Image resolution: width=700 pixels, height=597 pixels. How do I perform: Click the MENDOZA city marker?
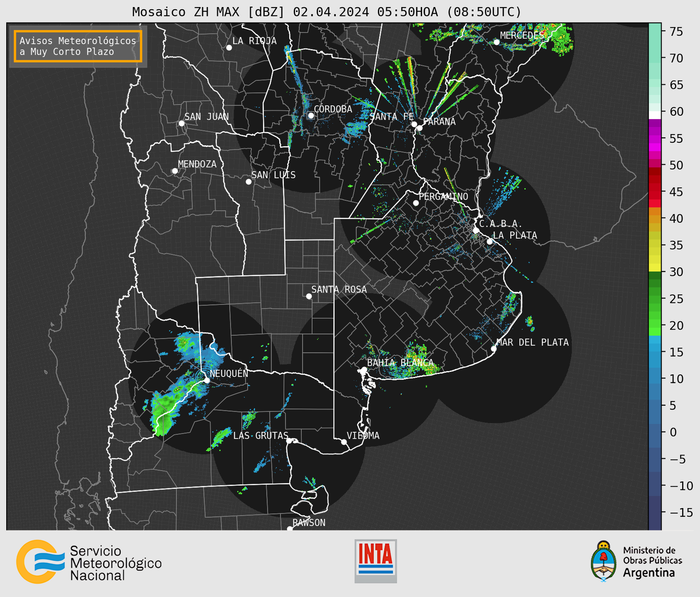[x=175, y=171]
